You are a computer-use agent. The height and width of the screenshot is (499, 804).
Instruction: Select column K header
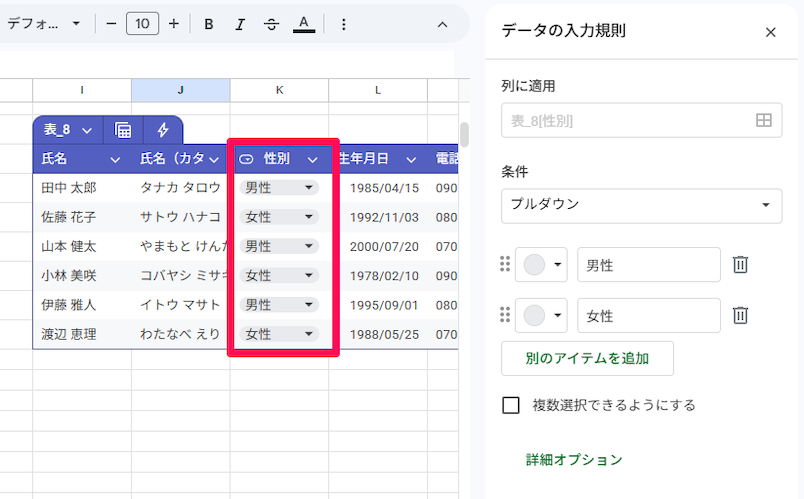click(x=279, y=90)
